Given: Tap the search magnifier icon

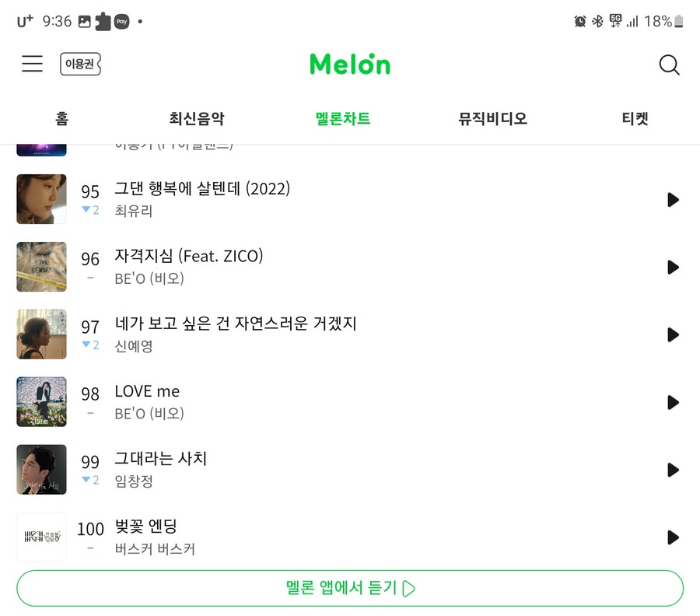Looking at the screenshot, I should pos(669,65).
